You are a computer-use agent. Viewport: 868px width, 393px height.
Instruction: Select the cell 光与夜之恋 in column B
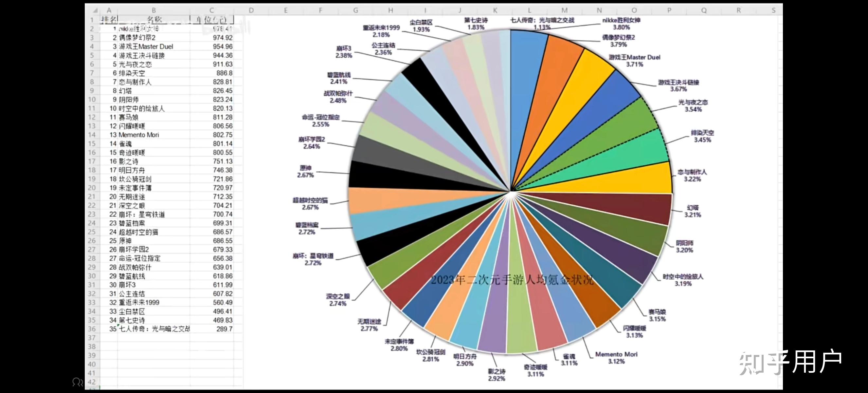[x=154, y=64]
